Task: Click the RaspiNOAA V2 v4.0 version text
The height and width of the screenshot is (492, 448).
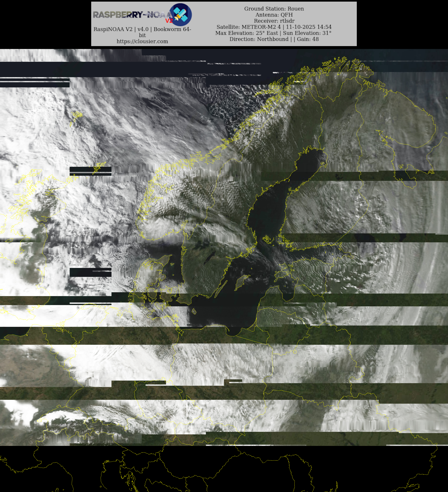Action: 142,29
